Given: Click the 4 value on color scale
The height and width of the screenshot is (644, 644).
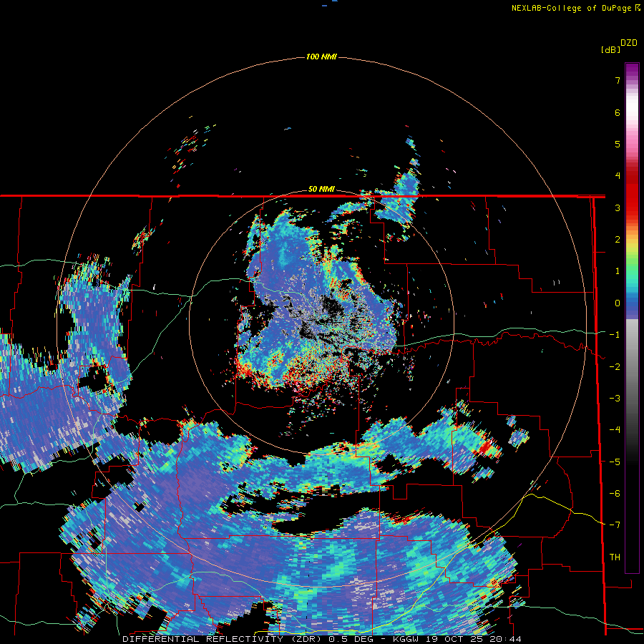Looking at the screenshot, I should (618, 176).
